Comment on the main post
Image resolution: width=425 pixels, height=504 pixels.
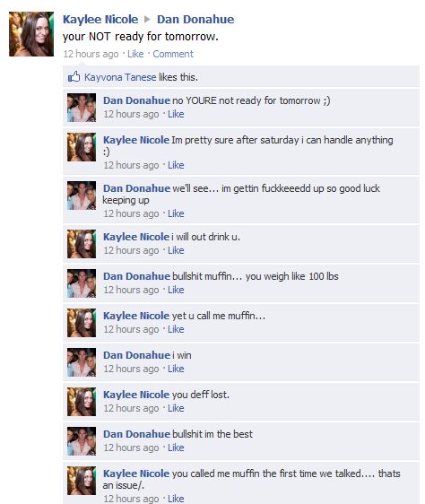click(x=173, y=54)
